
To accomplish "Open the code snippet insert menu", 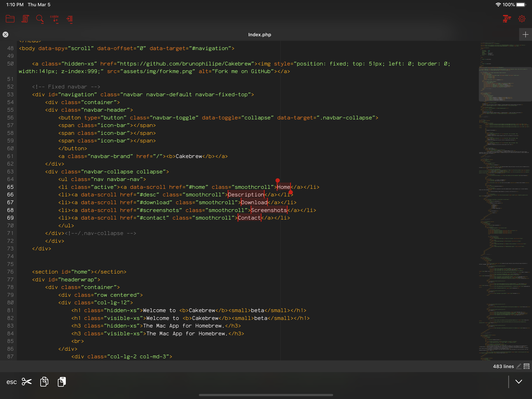I will point(55,19).
